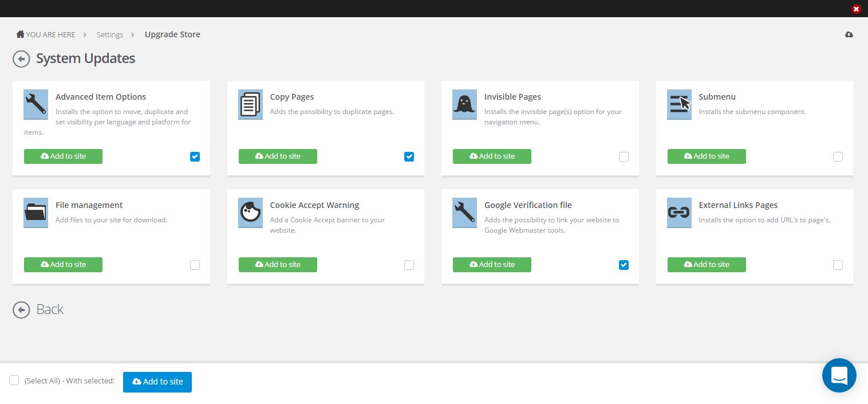The height and width of the screenshot is (404, 868).
Task: Add Advanced Item Options to site
Action: (x=63, y=156)
